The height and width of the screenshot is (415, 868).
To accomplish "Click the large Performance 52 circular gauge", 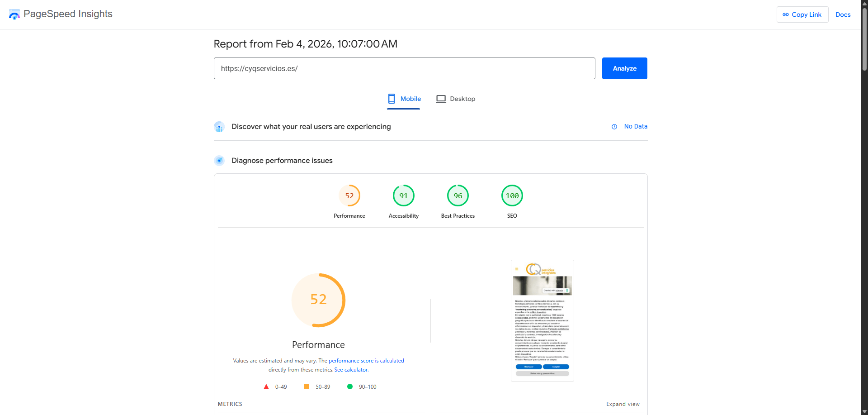I will pyautogui.click(x=319, y=300).
